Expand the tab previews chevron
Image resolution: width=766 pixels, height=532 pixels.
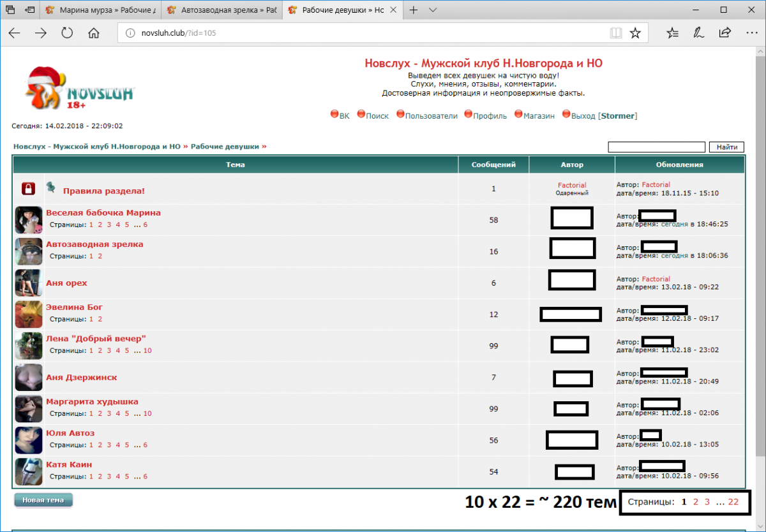[433, 11]
